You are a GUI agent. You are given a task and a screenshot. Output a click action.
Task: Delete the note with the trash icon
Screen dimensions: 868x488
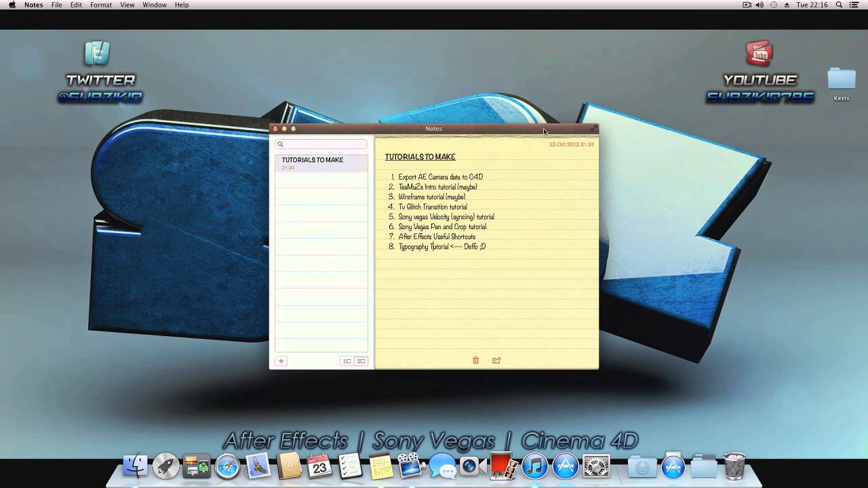[475, 361]
